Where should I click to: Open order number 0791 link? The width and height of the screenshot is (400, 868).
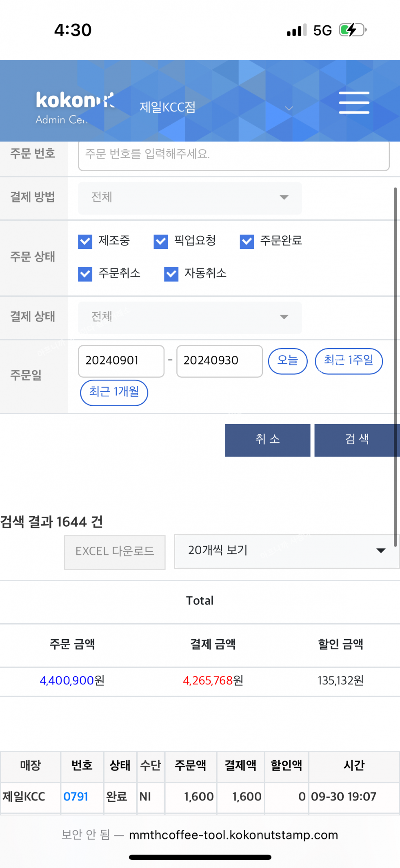76,796
